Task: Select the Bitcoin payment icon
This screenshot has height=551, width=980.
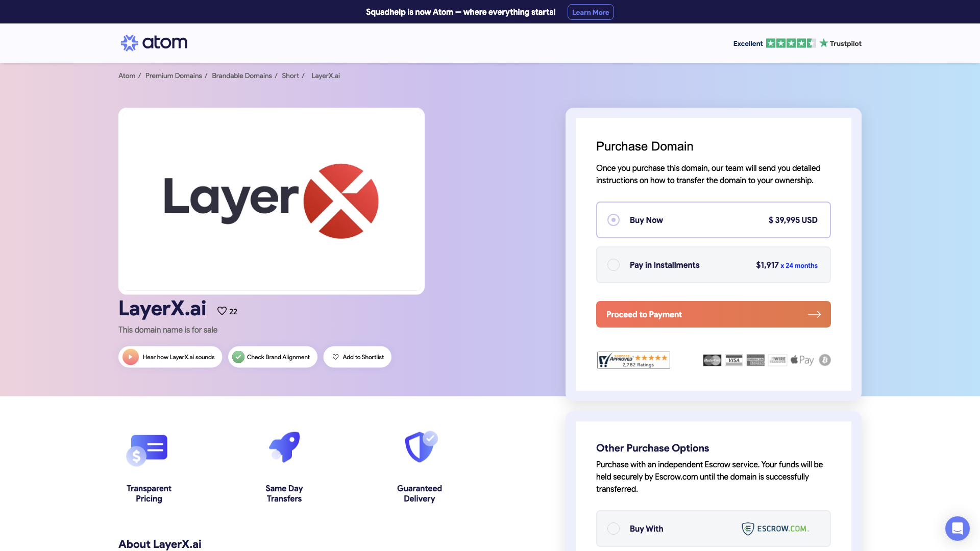Action: click(x=825, y=360)
